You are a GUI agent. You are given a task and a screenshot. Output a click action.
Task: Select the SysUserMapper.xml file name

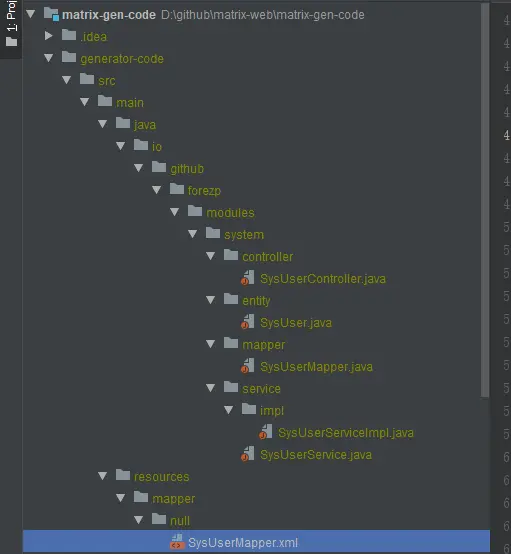click(243, 543)
